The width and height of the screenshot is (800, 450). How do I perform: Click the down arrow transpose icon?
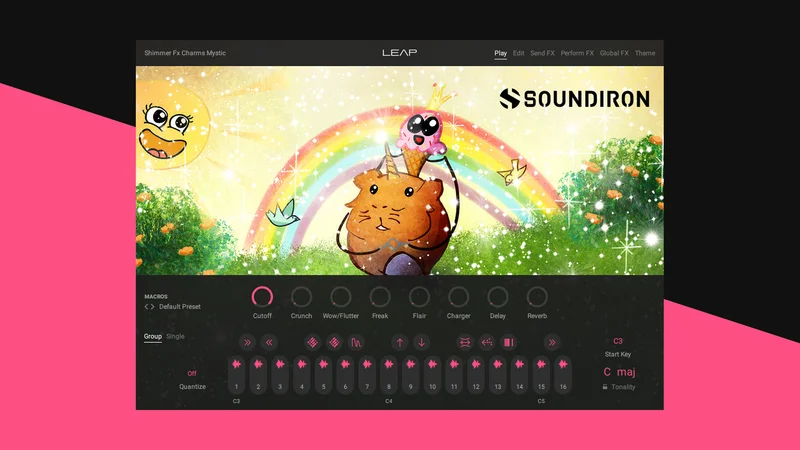pos(421,342)
